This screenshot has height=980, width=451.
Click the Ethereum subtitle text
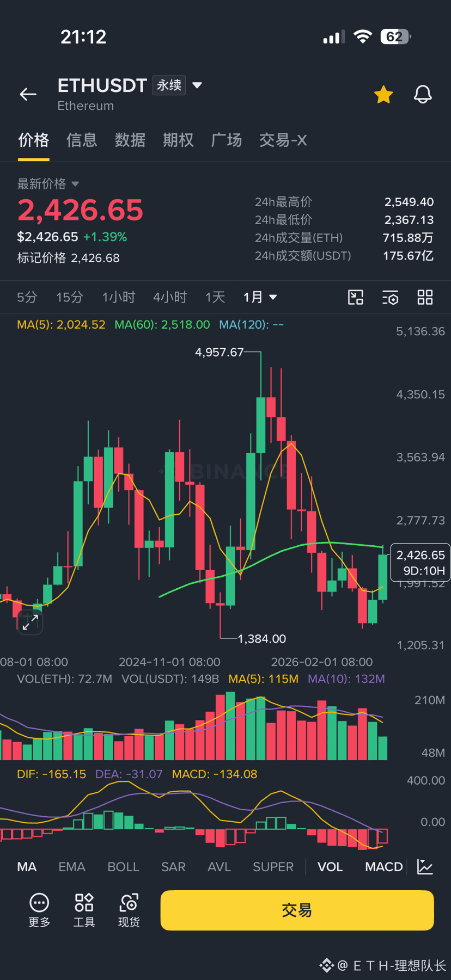[x=86, y=106]
